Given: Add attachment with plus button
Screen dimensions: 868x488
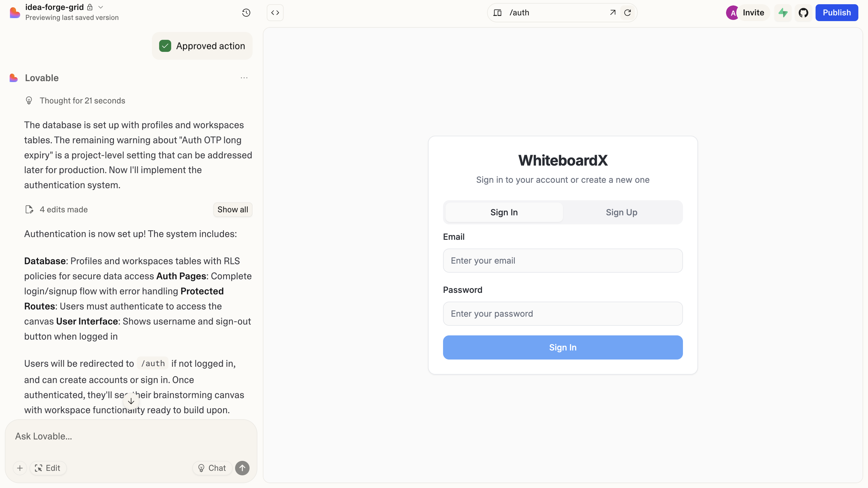Looking at the screenshot, I should [20, 468].
